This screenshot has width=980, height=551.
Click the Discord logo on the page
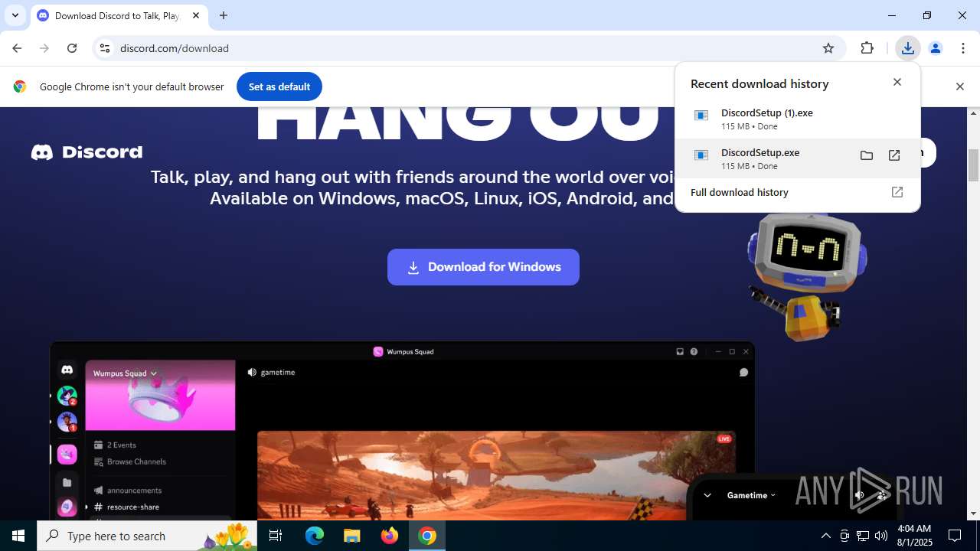[87, 152]
